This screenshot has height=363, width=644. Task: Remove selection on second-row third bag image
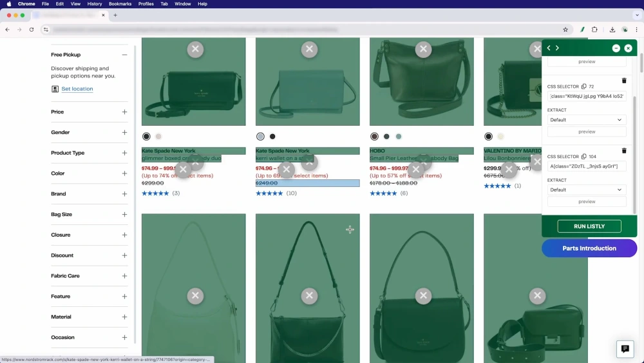[424, 295]
